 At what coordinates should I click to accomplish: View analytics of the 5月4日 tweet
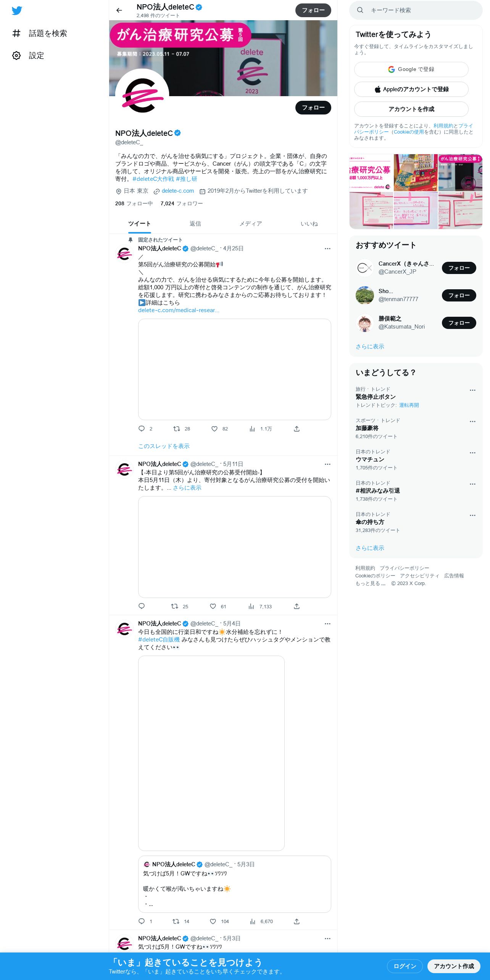[261, 921]
